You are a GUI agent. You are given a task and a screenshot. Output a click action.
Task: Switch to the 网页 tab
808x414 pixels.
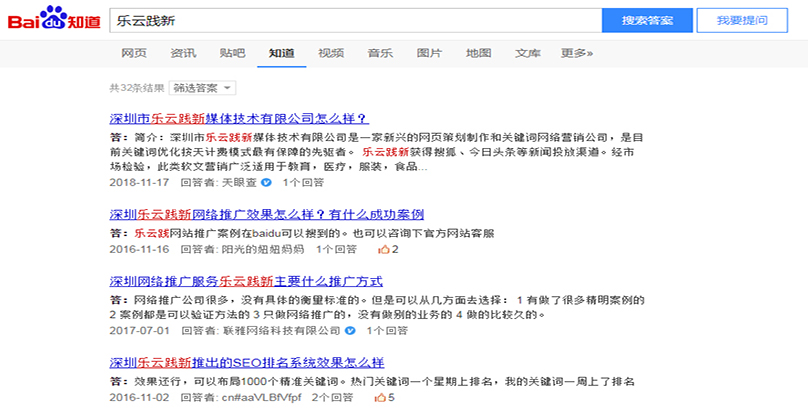(x=134, y=53)
